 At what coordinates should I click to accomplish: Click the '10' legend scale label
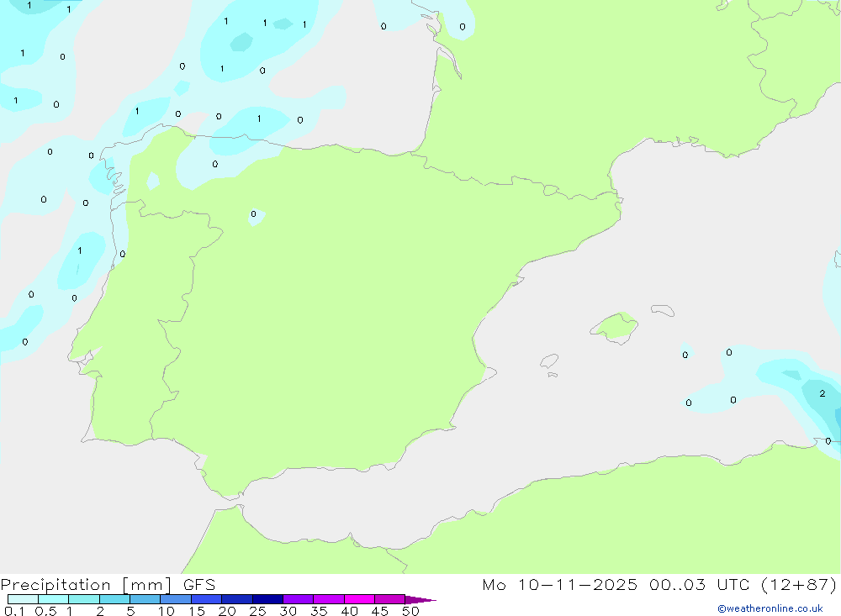tap(167, 611)
